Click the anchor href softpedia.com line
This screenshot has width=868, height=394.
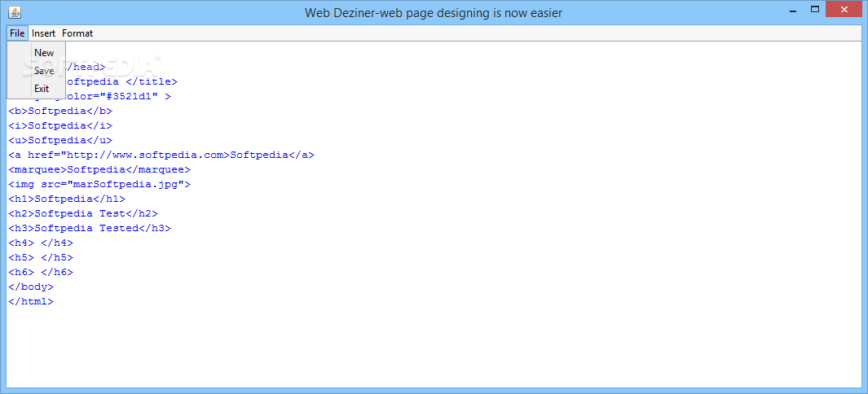tap(161, 155)
